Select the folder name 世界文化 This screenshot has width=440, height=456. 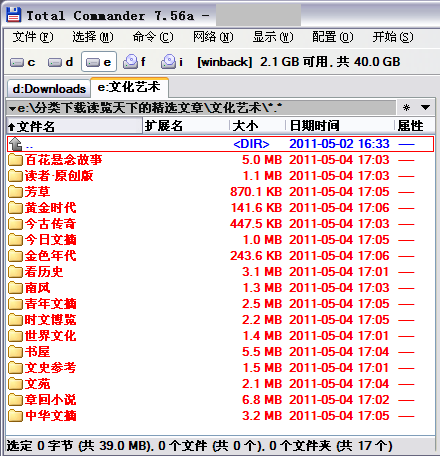pyautogui.click(x=50, y=336)
